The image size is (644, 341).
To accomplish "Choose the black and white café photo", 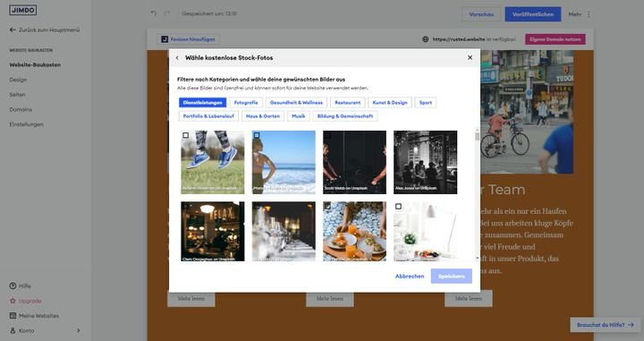I will [425, 162].
